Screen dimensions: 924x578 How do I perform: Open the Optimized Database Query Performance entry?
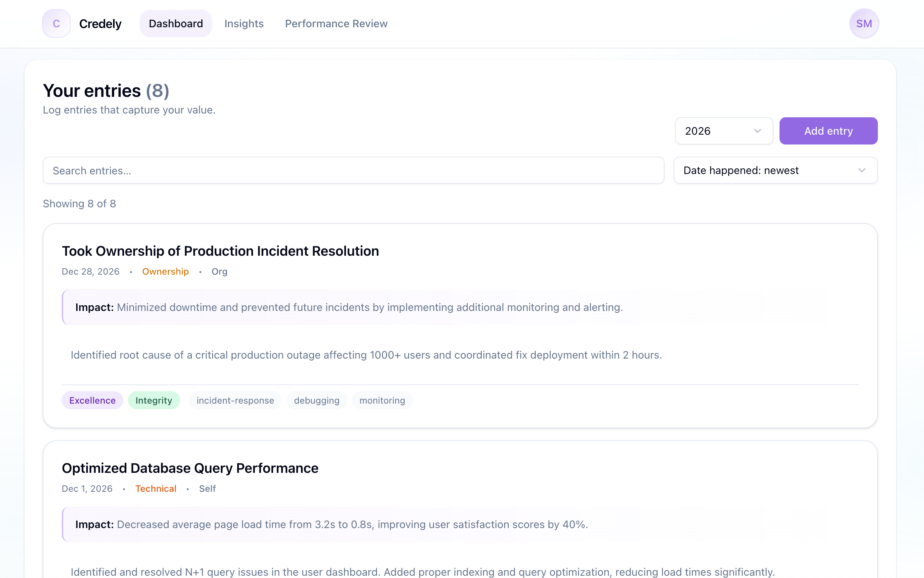190,468
